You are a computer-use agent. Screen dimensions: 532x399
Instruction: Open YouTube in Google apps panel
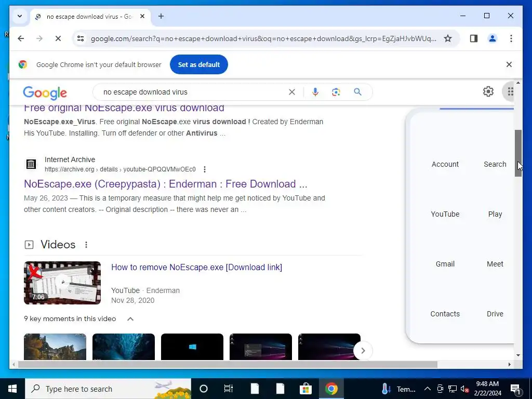tap(445, 214)
